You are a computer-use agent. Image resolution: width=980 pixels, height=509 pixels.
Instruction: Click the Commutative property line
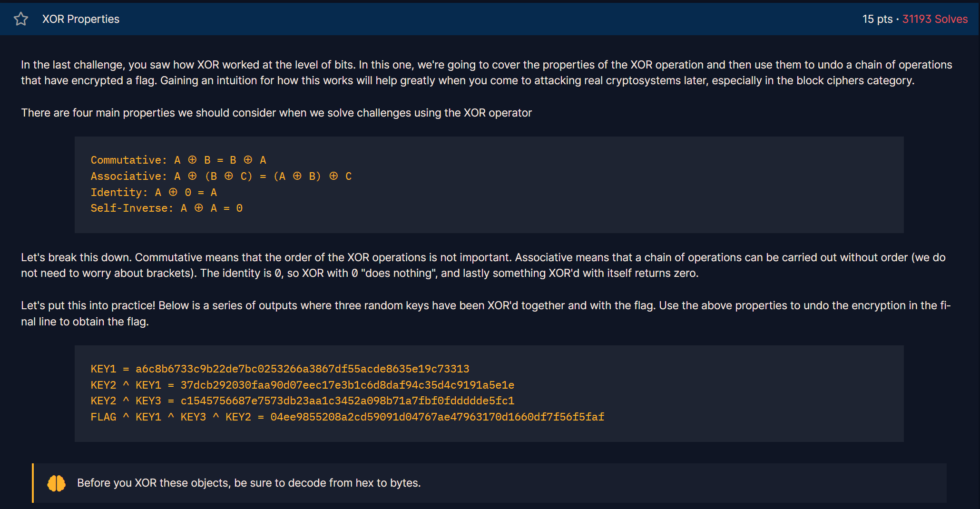[178, 160]
